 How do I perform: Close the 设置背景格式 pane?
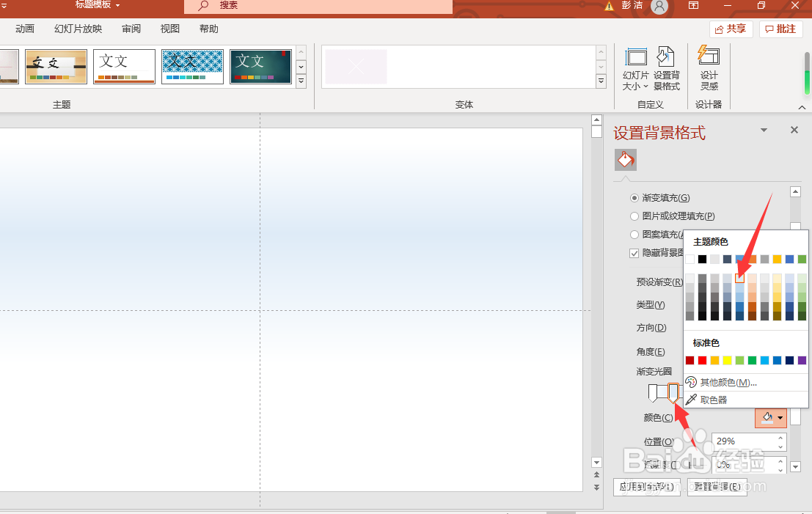[794, 130]
